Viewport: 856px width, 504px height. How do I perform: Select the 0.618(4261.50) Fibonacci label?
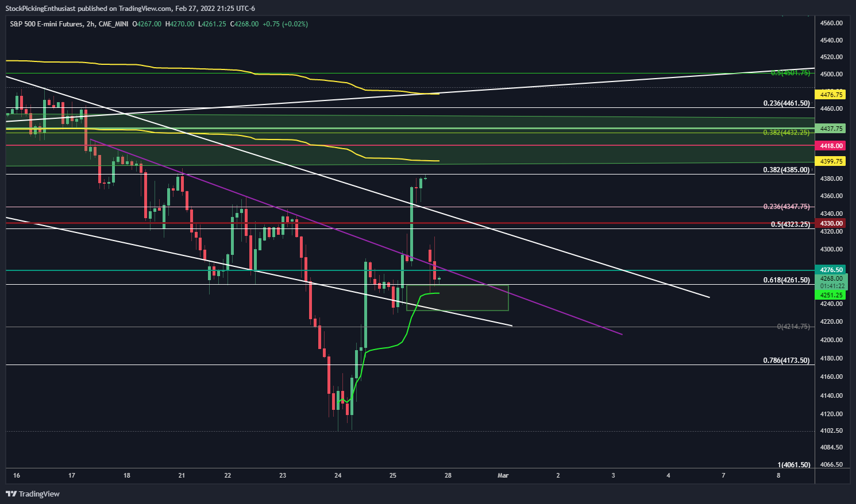(x=786, y=280)
